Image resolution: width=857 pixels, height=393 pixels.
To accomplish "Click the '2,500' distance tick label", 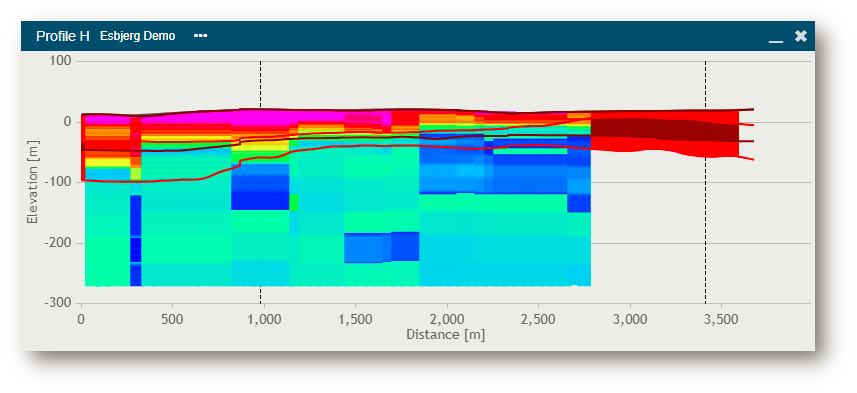I will tap(538, 319).
